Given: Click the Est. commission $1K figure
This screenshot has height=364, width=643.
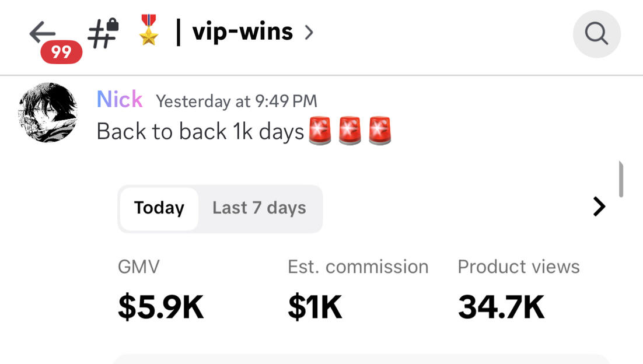Looking at the screenshot, I should coord(315,304).
